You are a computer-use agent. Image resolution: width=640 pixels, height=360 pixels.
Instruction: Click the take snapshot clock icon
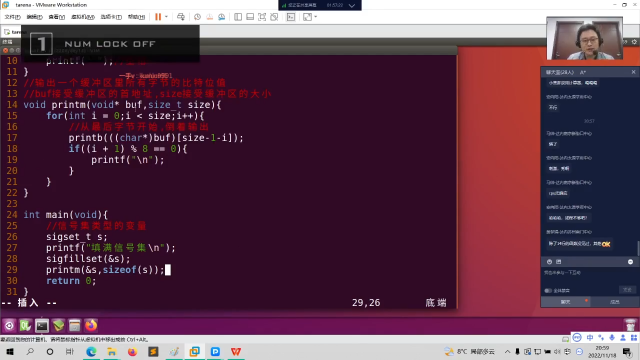[197, 17]
